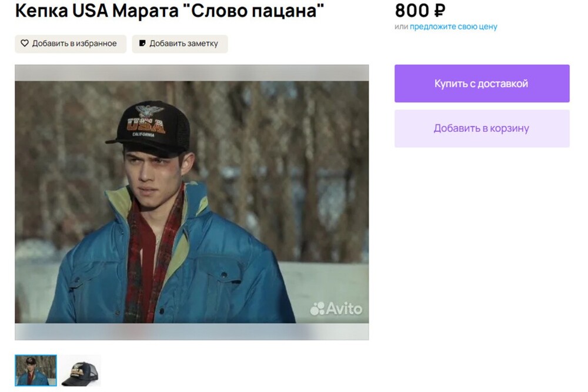The image size is (588, 392).
Task: Add listing via Добавить в избранное label
Action: point(74,44)
